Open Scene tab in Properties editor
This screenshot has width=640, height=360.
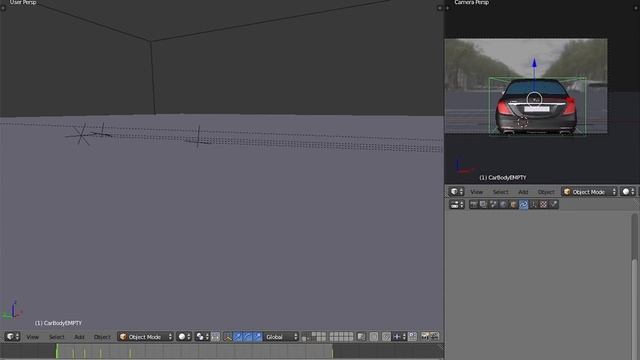[493, 204]
